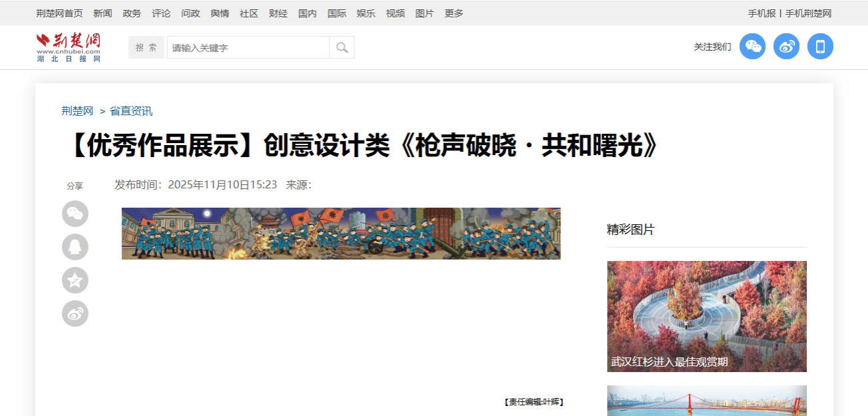Click the 请输入关键字 search input field
Viewport: 868px width, 416px height.
(248, 47)
